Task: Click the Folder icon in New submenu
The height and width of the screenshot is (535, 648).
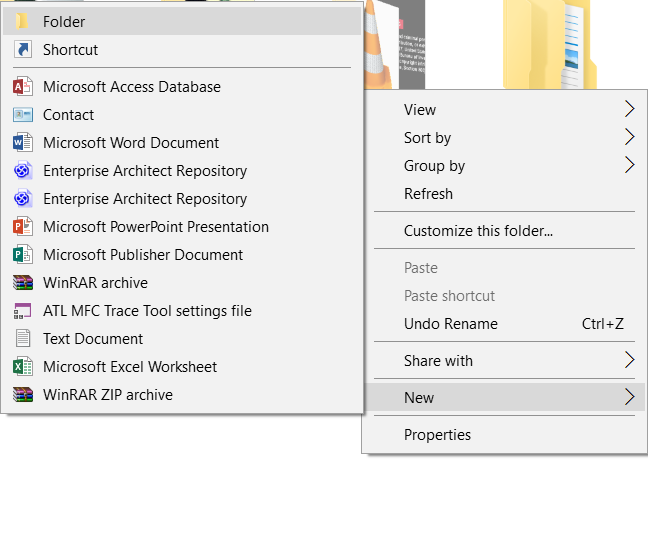Action: [22, 21]
